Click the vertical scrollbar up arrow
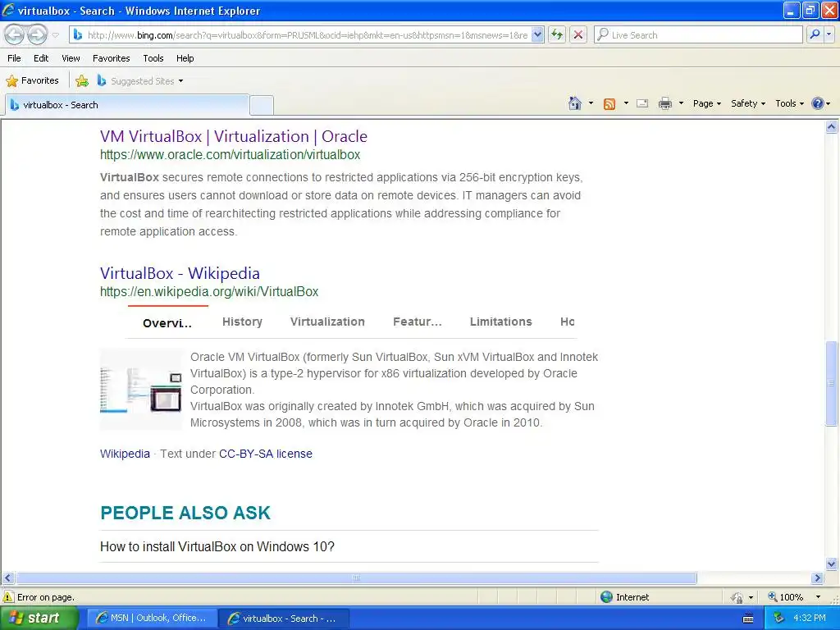 832,127
